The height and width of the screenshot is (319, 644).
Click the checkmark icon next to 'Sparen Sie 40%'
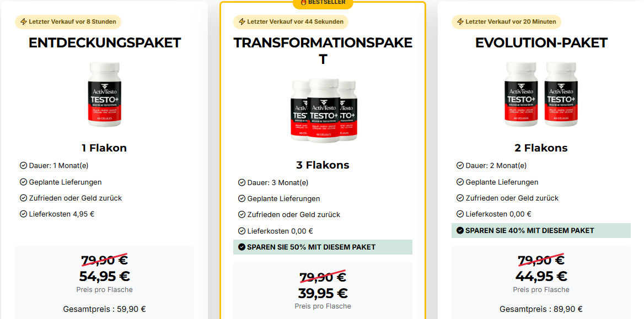[x=460, y=231]
